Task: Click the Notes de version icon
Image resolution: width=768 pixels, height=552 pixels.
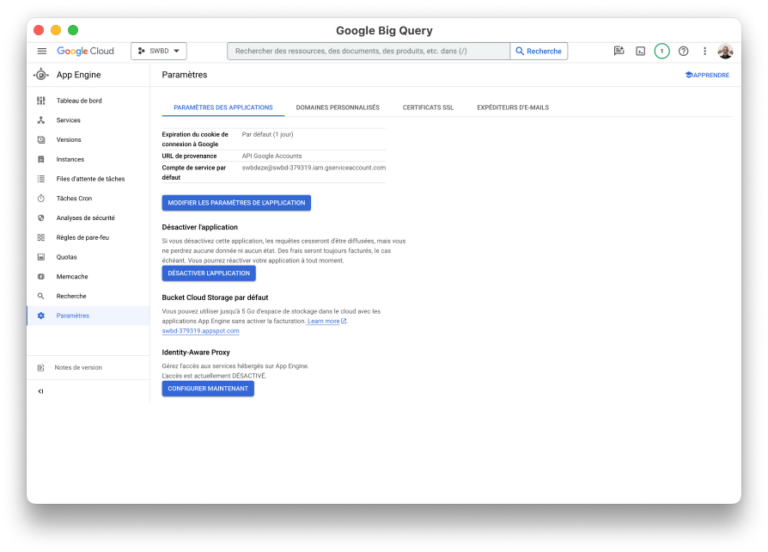Action: [41, 368]
